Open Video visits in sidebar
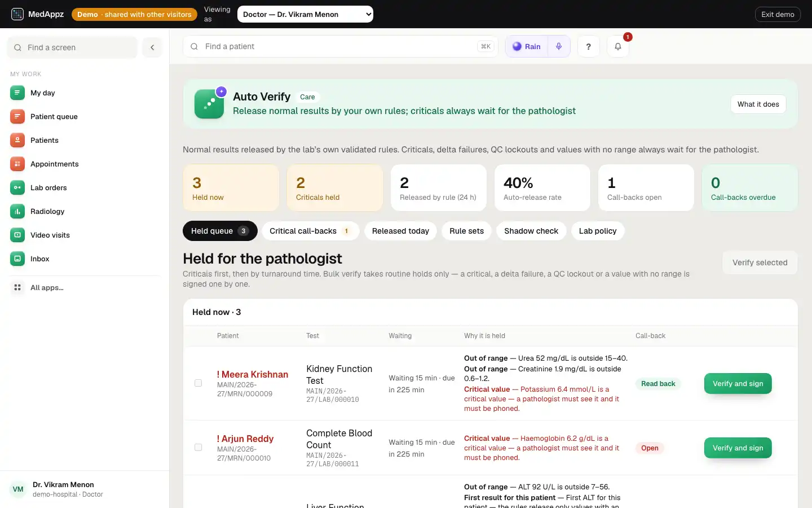812x508 pixels. [50, 235]
